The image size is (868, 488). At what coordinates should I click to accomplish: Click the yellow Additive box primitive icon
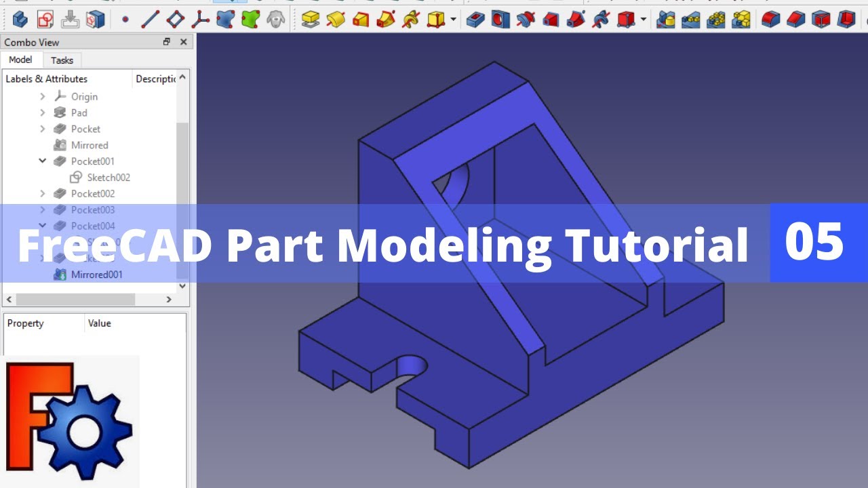click(x=436, y=19)
